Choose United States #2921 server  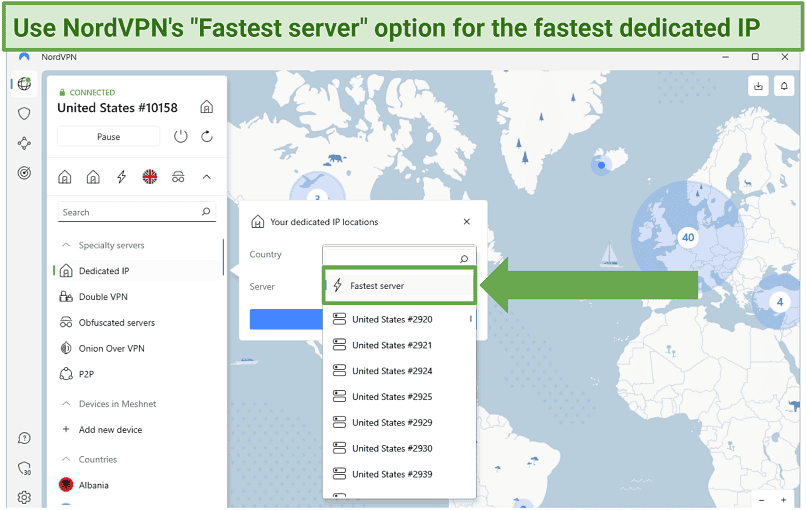(399, 345)
